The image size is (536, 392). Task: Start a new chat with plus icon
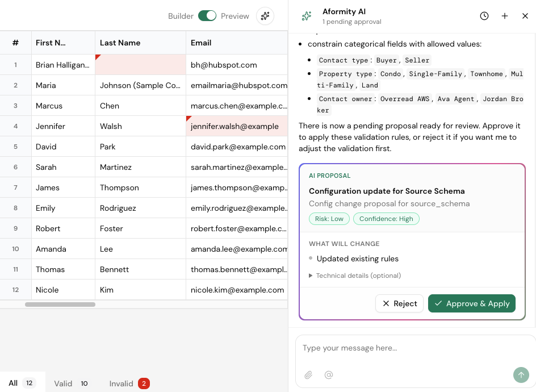(x=505, y=16)
